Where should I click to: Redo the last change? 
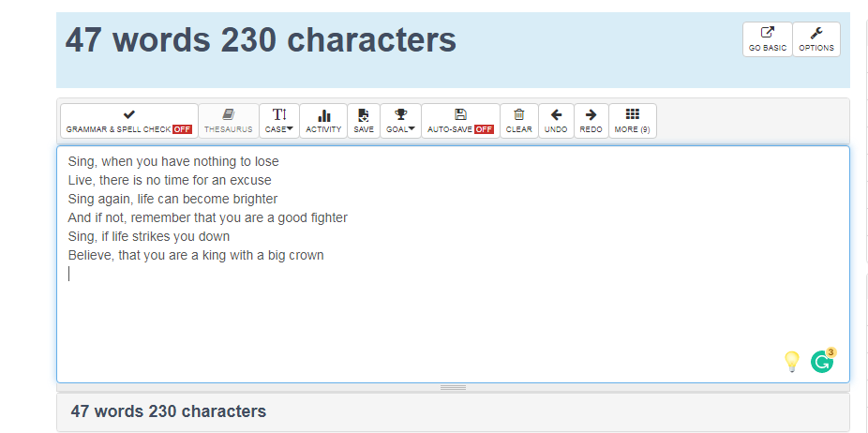click(x=591, y=121)
